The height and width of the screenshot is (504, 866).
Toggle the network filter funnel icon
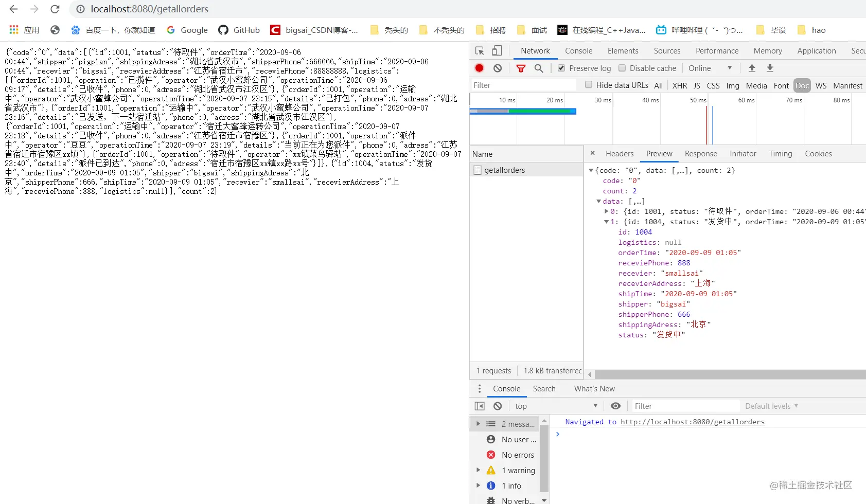[521, 68]
